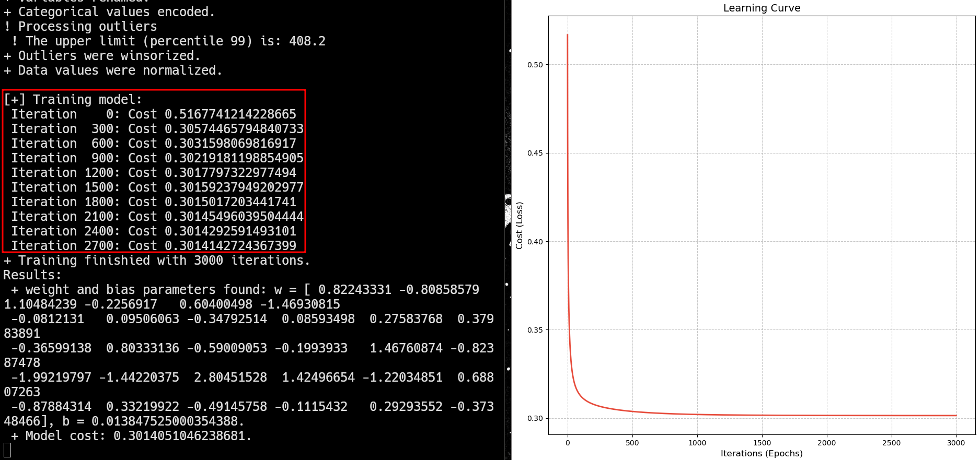Click the "Results:" line in the terminal

(x=32, y=275)
